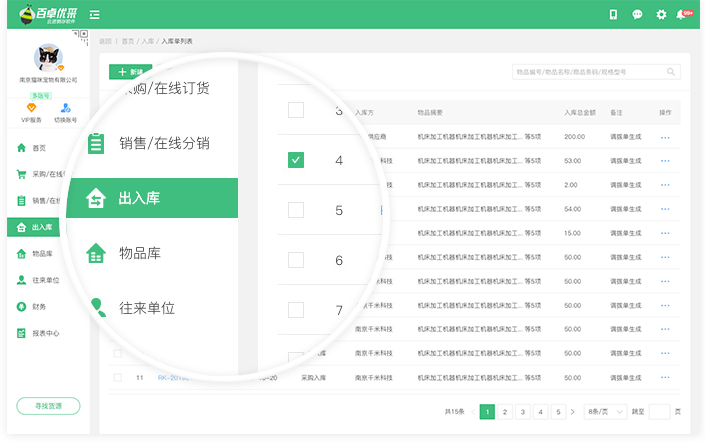The width and height of the screenshot is (705, 445).
Task: Check notifications on the bell icon
Action: pyautogui.click(x=682, y=14)
